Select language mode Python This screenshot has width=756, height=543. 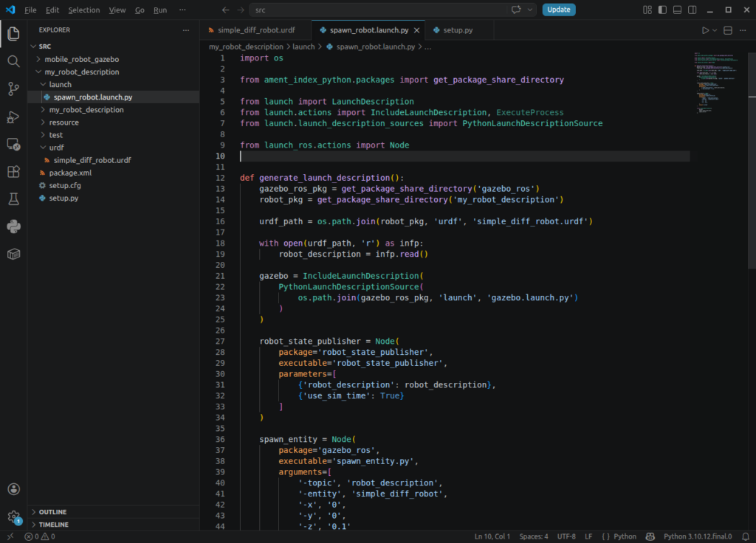625,536
